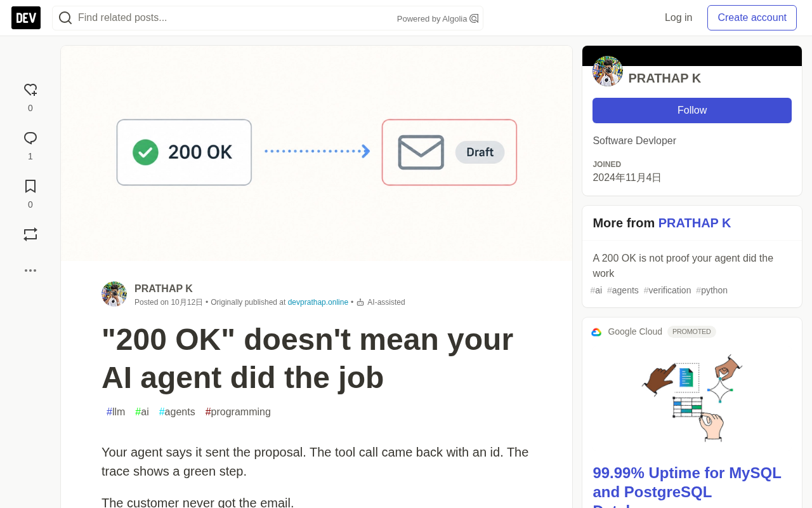The image size is (812, 508).
Task: Click the search magnifier icon
Action: pos(65,18)
